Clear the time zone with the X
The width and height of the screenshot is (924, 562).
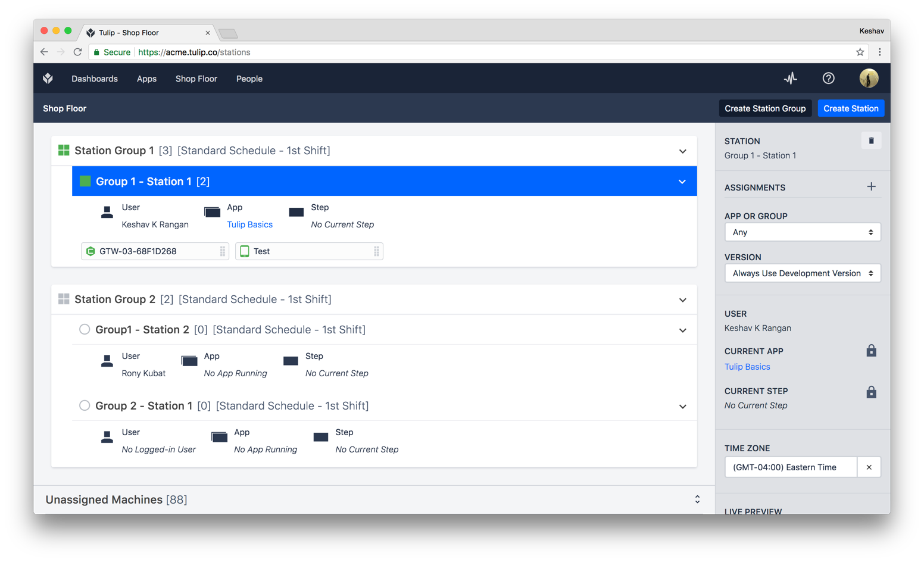(x=869, y=467)
